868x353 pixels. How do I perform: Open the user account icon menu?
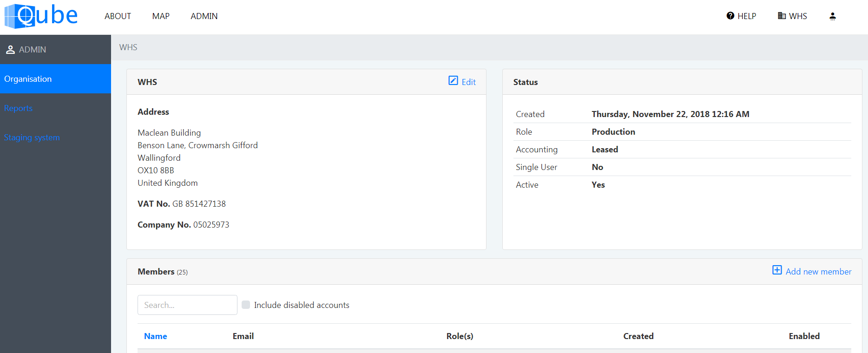[x=832, y=16]
